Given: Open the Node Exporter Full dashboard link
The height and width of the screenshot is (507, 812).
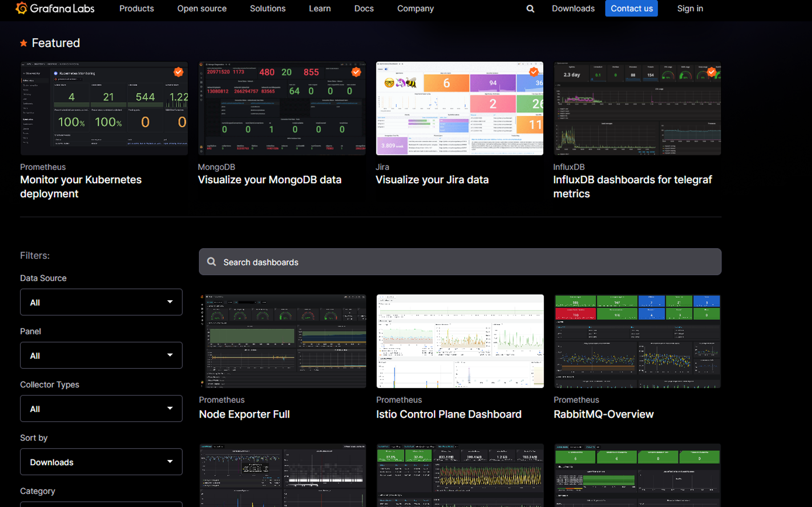Looking at the screenshot, I should click(244, 414).
